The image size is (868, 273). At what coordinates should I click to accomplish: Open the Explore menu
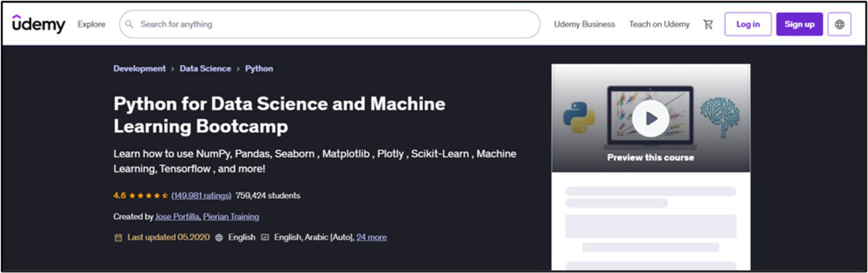pyautogui.click(x=91, y=24)
